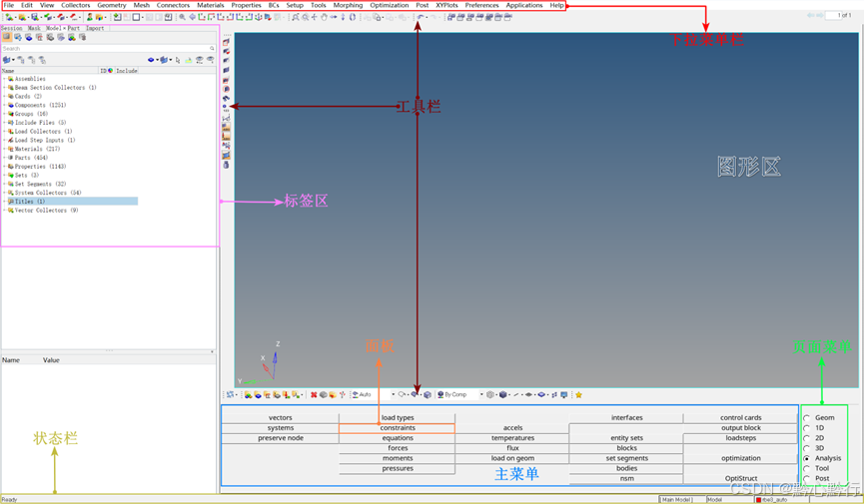Click the monitor screen icon left of star
The image size is (864, 504).
564,394
